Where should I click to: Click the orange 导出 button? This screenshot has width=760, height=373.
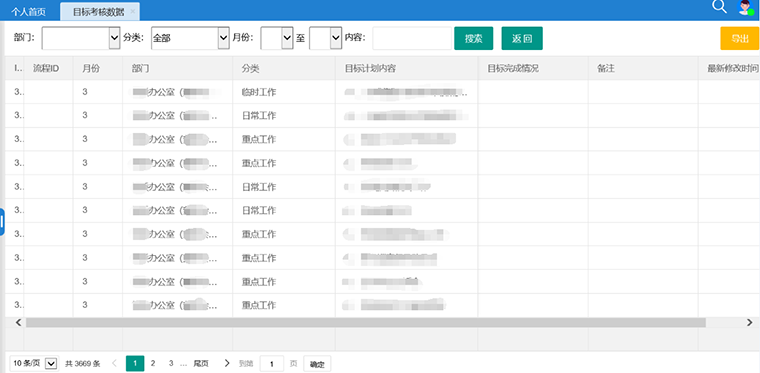(x=740, y=38)
